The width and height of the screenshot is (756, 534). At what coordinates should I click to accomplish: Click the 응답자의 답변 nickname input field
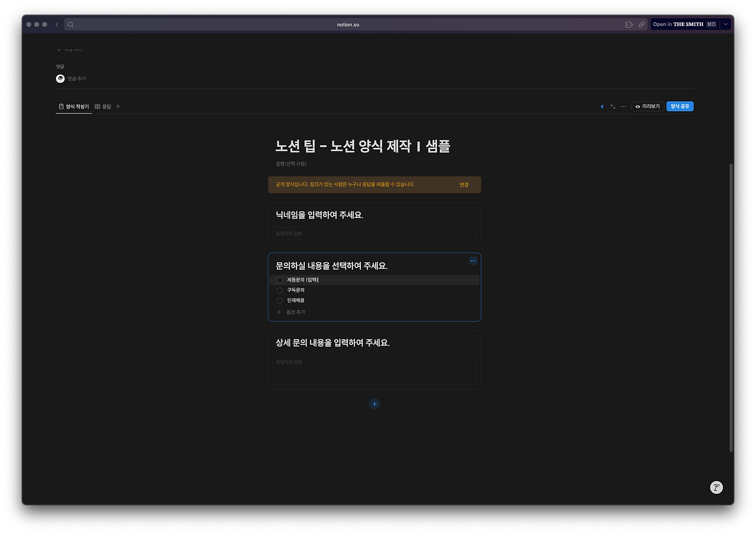374,234
